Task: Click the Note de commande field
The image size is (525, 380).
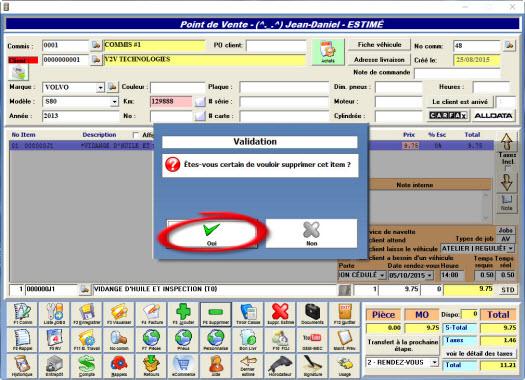Action: 457,73
